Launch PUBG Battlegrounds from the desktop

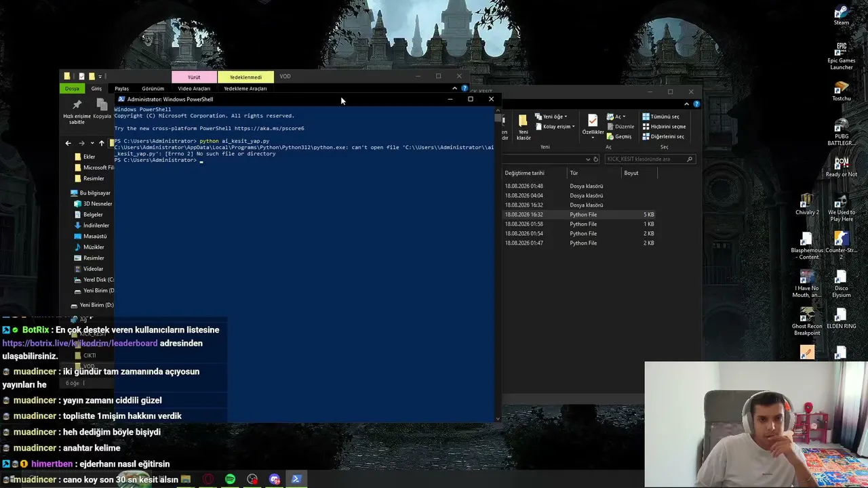click(x=841, y=132)
